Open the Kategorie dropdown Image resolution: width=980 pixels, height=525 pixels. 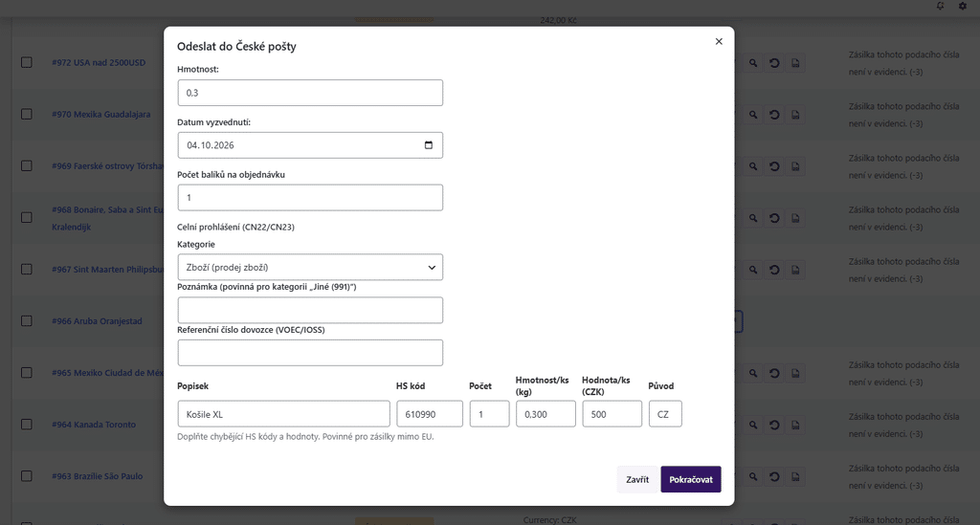(x=310, y=267)
